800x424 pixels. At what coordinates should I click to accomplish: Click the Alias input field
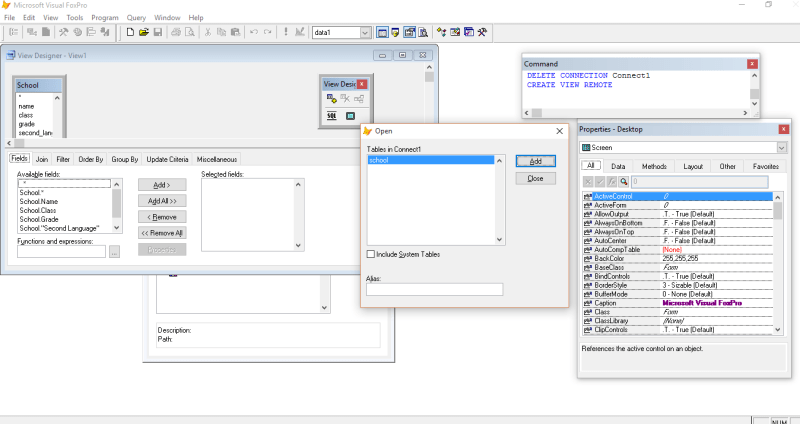[434, 289]
